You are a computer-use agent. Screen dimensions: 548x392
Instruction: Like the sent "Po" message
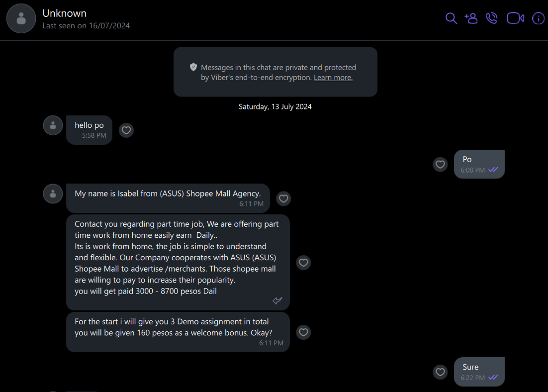(x=440, y=164)
